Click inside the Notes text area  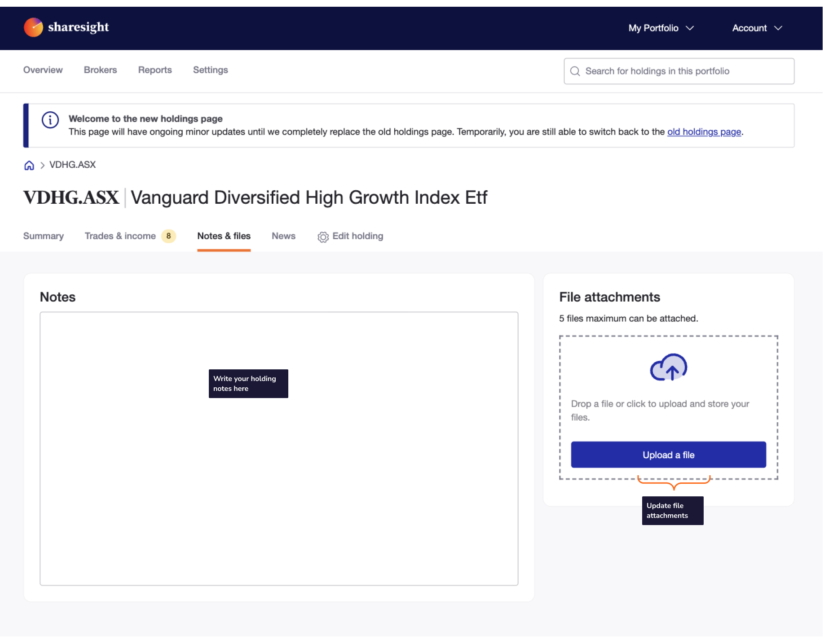pyautogui.click(x=279, y=449)
